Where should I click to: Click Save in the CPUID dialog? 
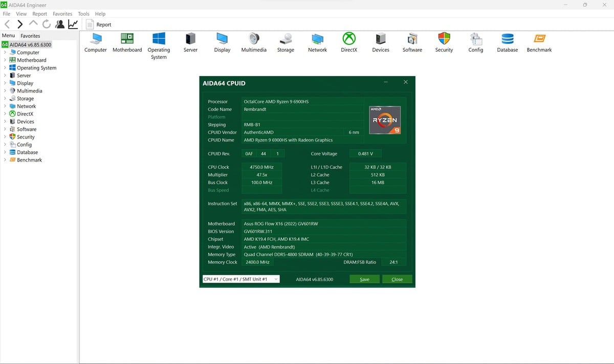point(364,279)
